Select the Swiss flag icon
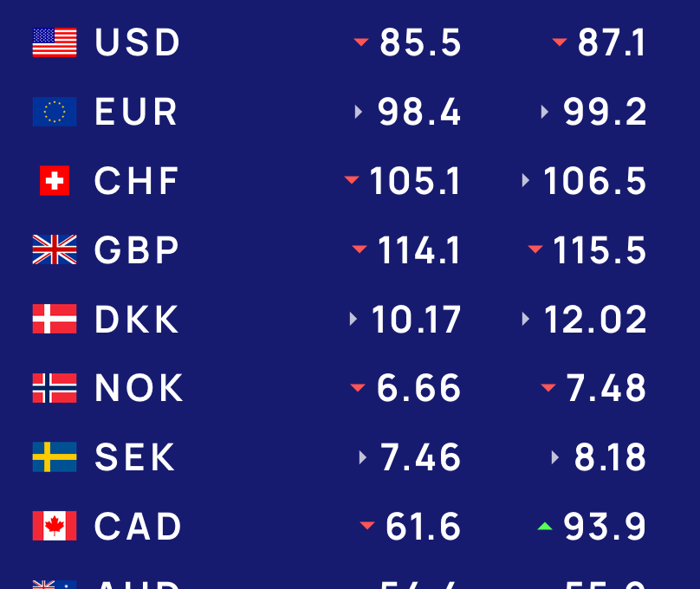The image size is (700, 589). tap(55, 181)
